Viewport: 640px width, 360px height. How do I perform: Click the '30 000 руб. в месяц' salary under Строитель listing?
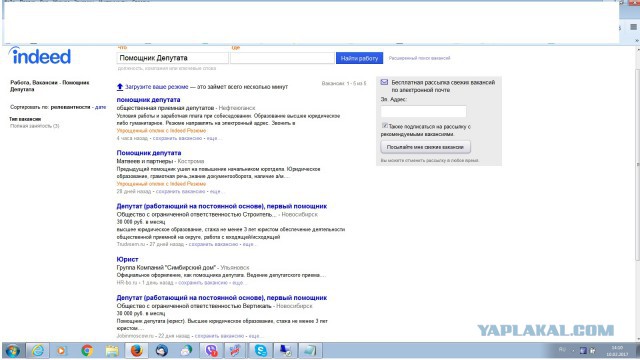click(x=141, y=222)
